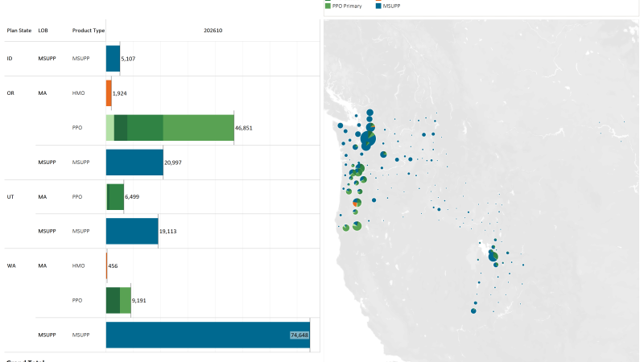The image size is (644, 362).
Task: Click the orange OR HMO bar
Action: pos(109,93)
